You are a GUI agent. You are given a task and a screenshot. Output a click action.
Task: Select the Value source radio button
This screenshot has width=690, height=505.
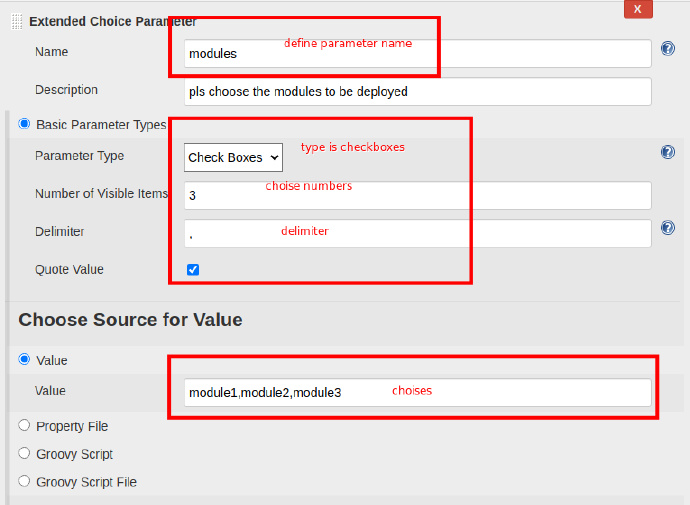pos(24,359)
